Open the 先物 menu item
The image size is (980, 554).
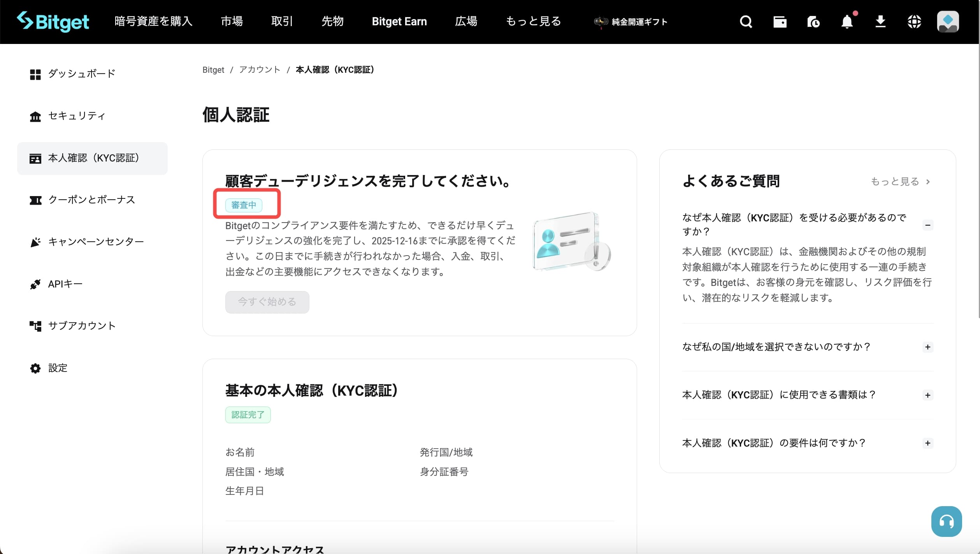point(333,21)
